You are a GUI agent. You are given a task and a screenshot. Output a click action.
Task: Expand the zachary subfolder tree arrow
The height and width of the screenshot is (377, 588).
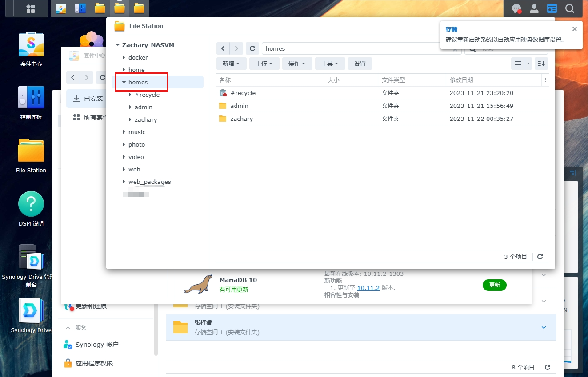point(130,119)
